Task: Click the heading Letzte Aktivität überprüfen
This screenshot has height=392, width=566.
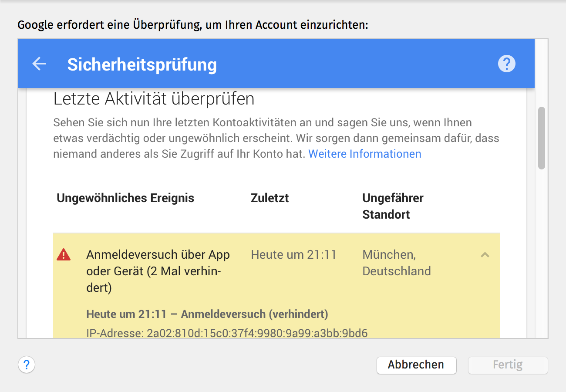Action: pyautogui.click(x=154, y=99)
